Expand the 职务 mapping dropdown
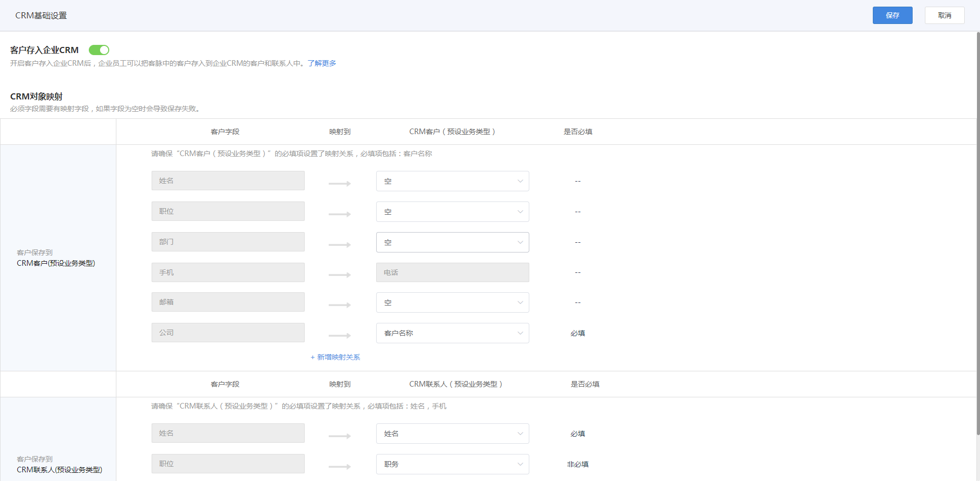Screen dimensions: 980x481 click(x=452, y=464)
